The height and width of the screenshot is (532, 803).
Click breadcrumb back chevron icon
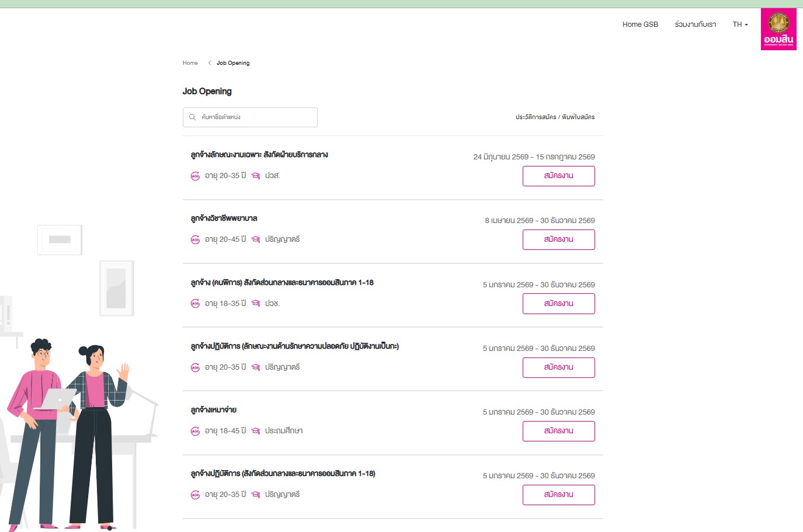[x=210, y=63]
